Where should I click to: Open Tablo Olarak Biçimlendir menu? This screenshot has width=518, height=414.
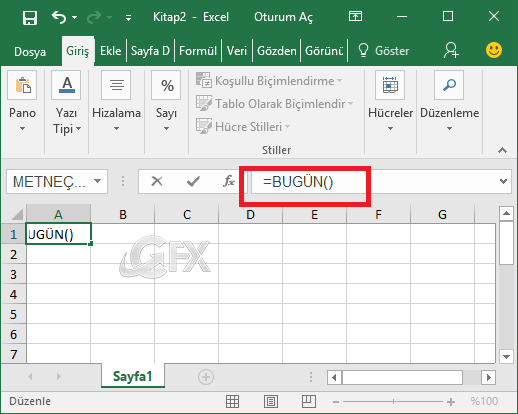(274, 104)
